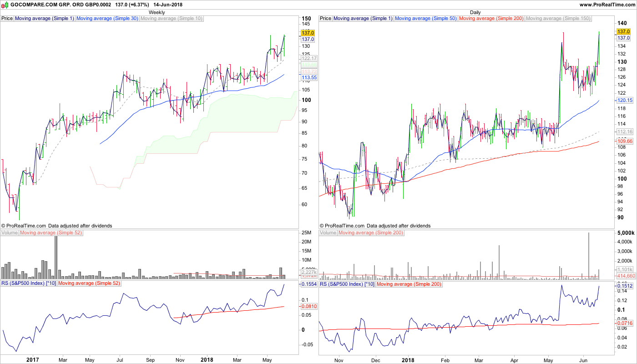Open Moving average (Simple 1) on Weekly chart
The width and height of the screenshot is (637, 364).
click(x=44, y=19)
